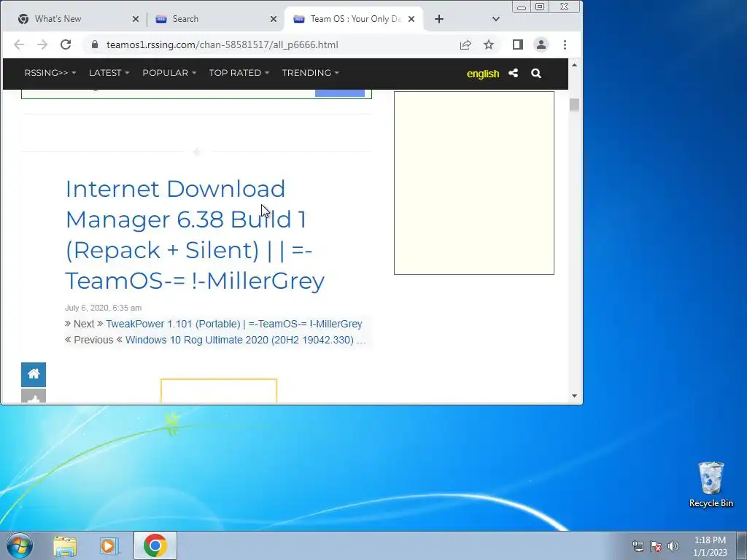
Task: Open site search magnifier icon
Action: point(536,74)
